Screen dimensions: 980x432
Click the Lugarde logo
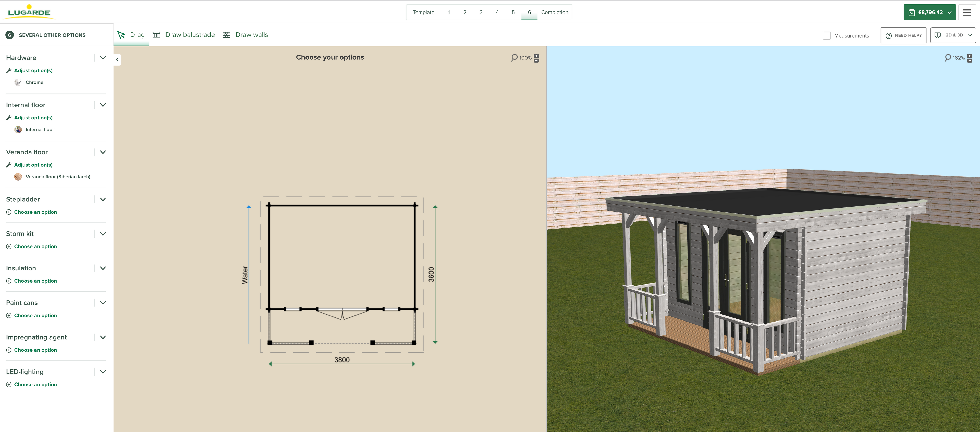coord(29,12)
